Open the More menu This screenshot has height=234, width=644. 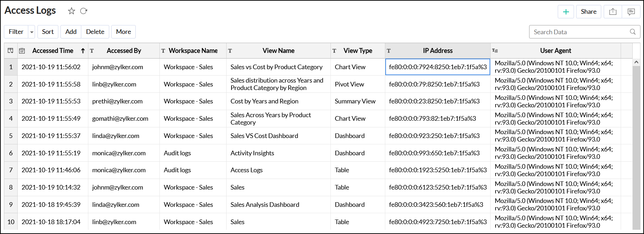[123, 32]
